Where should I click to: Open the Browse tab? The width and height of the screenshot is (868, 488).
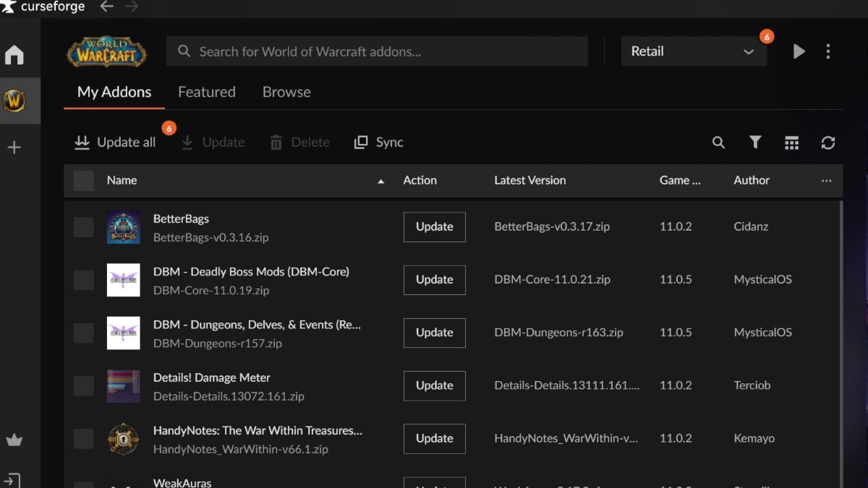(286, 92)
